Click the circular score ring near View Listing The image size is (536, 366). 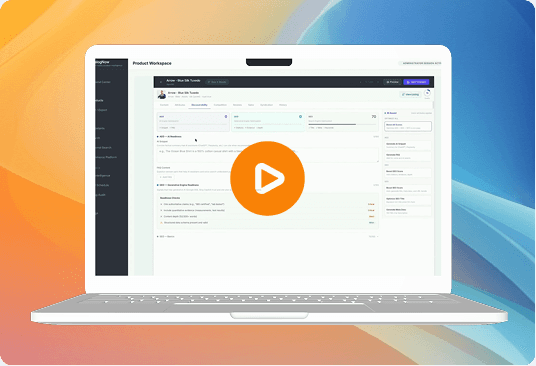click(427, 93)
